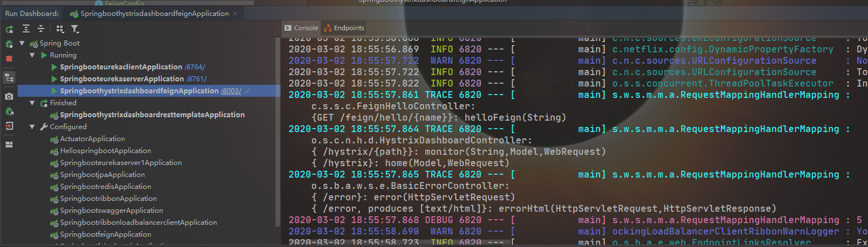Click log line 'o.s.c.n.h.d.HystrixDashboardController:'
Viewport: 868px width, 247px height.
coord(422,140)
